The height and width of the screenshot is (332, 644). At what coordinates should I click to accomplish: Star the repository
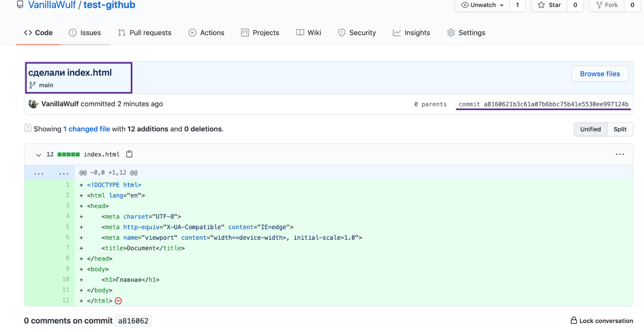pyautogui.click(x=549, y=5)
